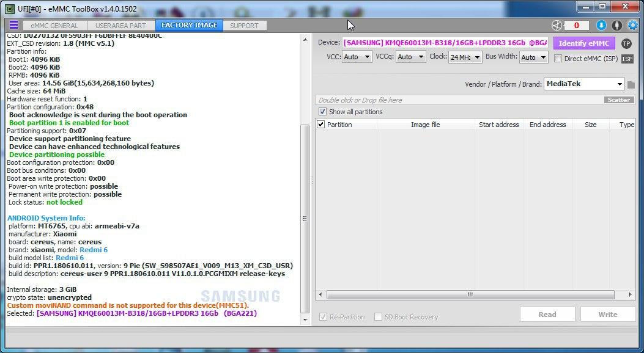Screen dimensions: 644x353
Task: Click the UFI app icon in the title bar
Action: pos(10,8)
